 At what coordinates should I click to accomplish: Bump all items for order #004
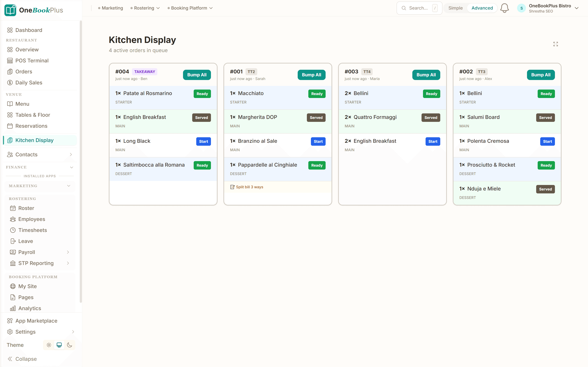tap(197, 75)
